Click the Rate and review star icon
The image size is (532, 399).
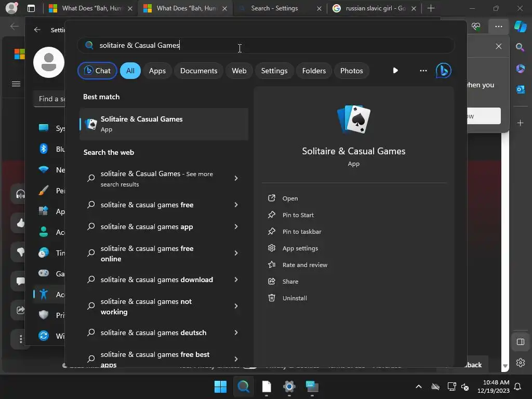[271, 264]
